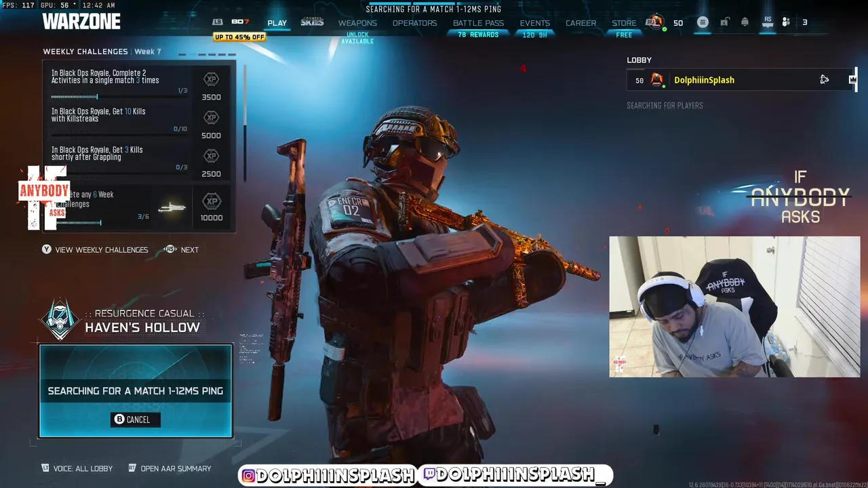This screenshot has height=488, width=868.
Task: Select the BO7 game logo
Action: coord(240,22)
